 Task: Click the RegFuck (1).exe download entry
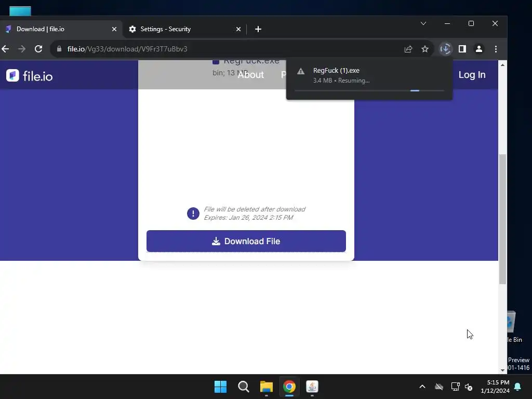pos(369,79)
